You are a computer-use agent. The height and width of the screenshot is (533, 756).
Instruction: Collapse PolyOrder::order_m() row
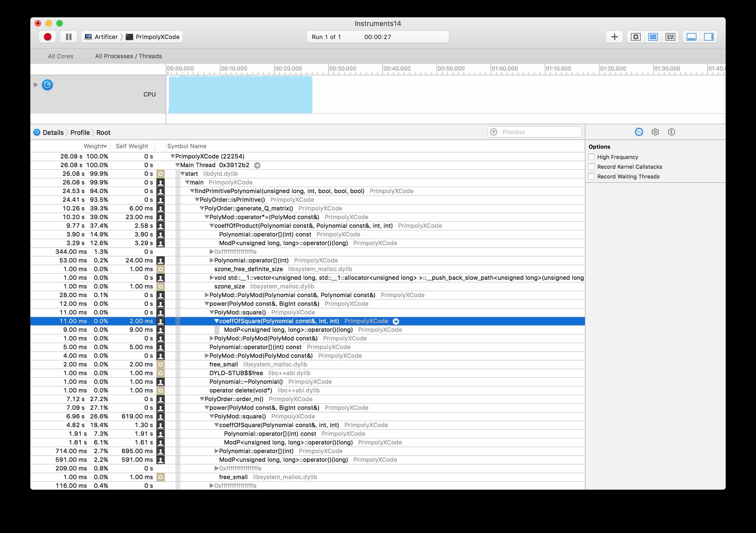(202, 399)
